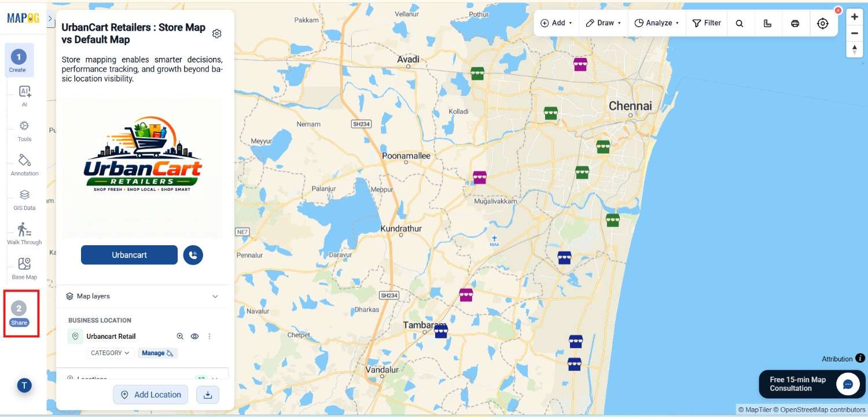Select the ruler measure tool

[767, 23]
